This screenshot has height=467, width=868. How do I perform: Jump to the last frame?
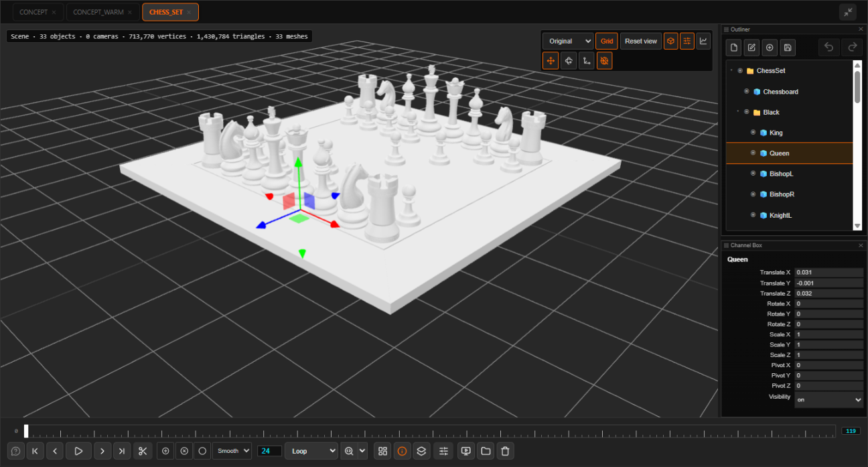[x=121, y=451]
